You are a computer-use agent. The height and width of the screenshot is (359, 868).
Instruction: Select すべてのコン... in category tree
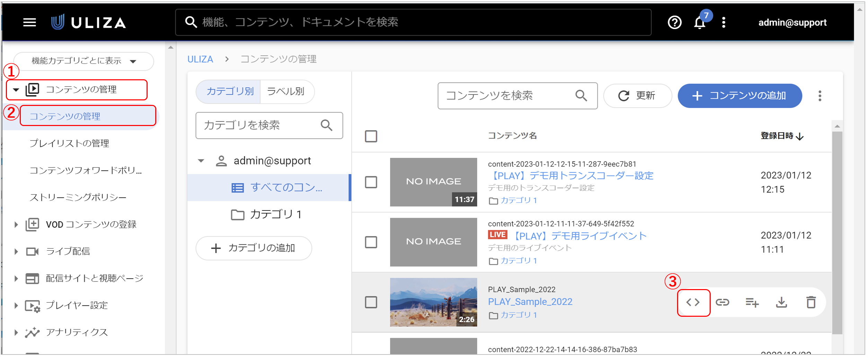(269, 188)
